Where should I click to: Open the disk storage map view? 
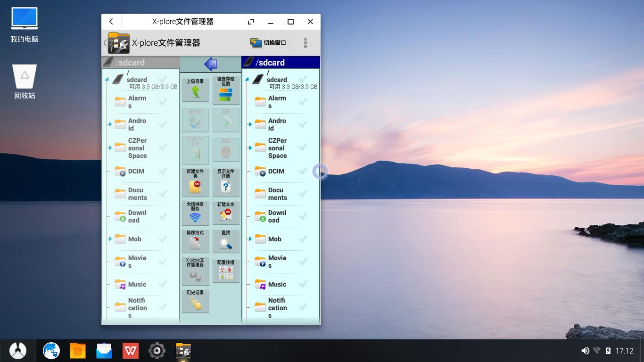coord(225,90)
